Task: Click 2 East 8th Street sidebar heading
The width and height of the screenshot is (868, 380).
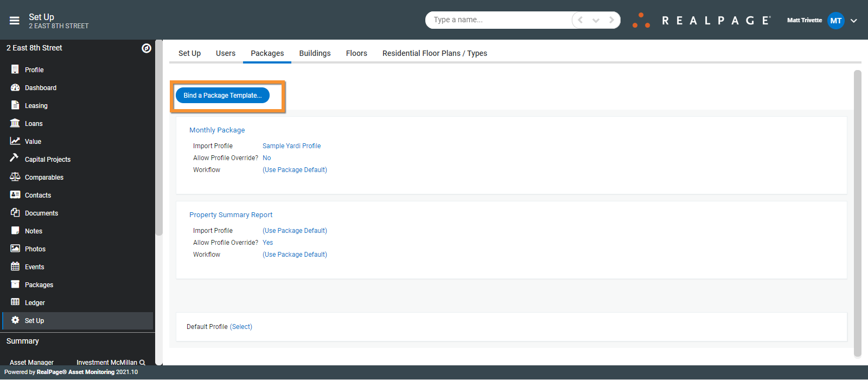Action: click(x=34, y=48)
